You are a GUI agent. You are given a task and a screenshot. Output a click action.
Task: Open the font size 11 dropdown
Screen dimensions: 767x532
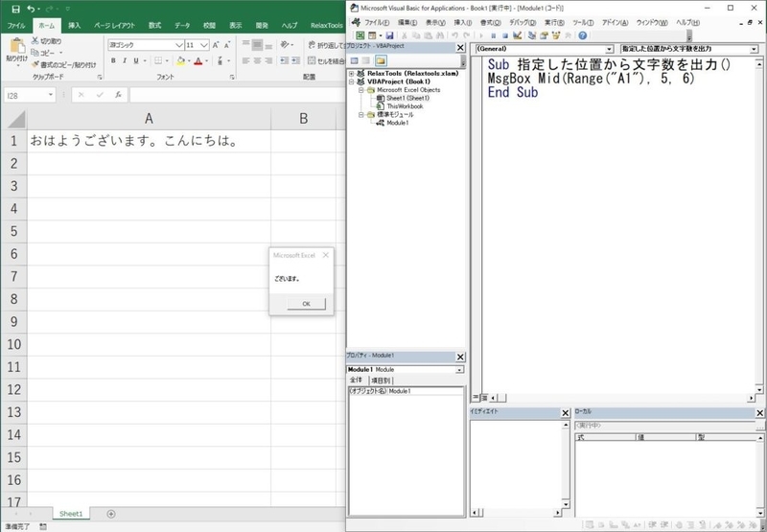point(204,45)
